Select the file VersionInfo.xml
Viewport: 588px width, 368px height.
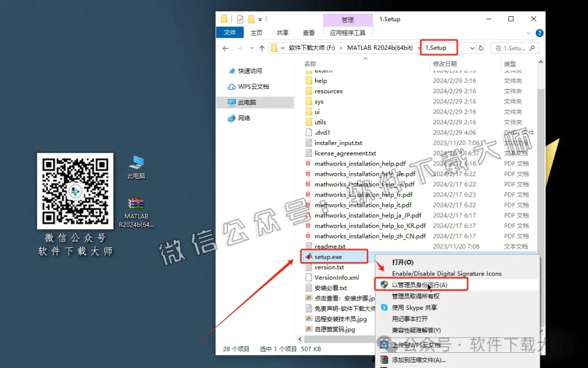click(336, 278)
